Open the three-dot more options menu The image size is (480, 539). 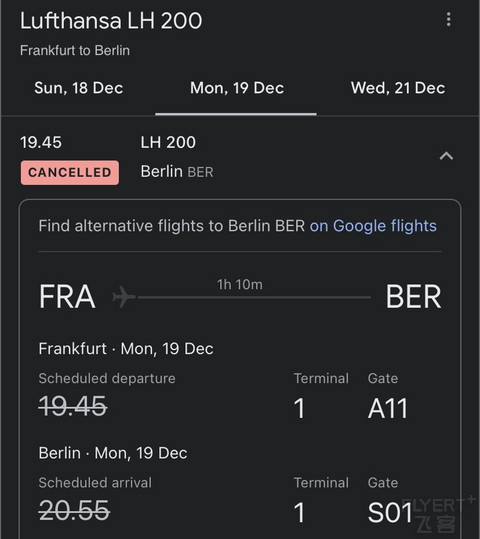coord(448,20)
